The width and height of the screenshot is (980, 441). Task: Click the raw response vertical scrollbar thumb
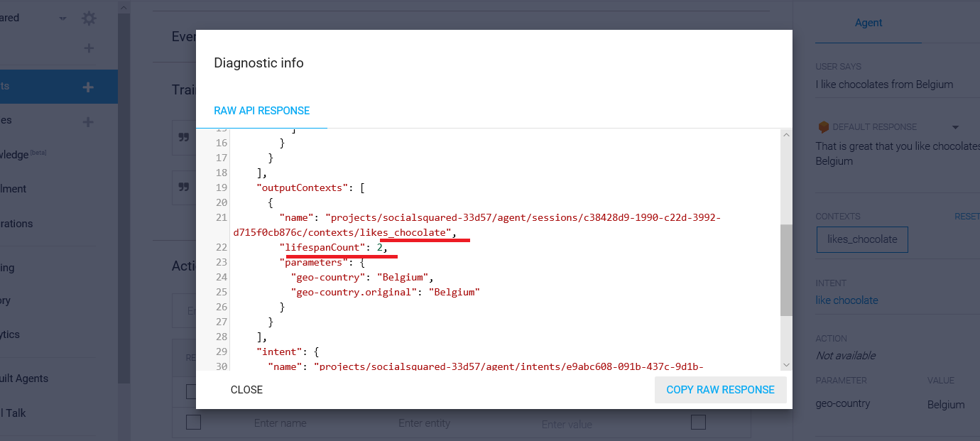(786, 270)
